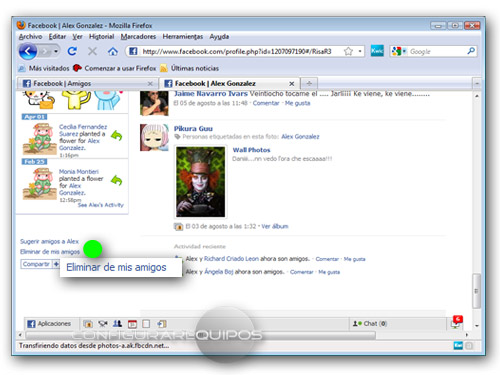Open a new tab with the plus button
Screen dimensions: 500x375
pos(309,83)
